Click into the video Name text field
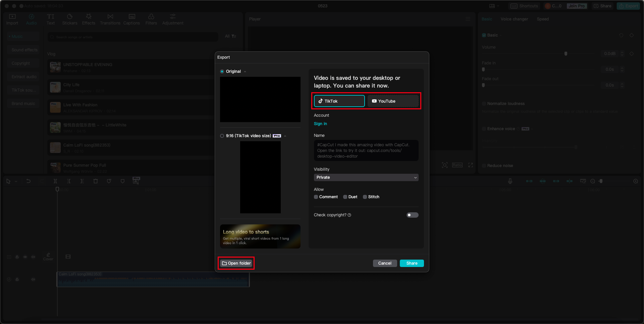 tap(366, 151)
